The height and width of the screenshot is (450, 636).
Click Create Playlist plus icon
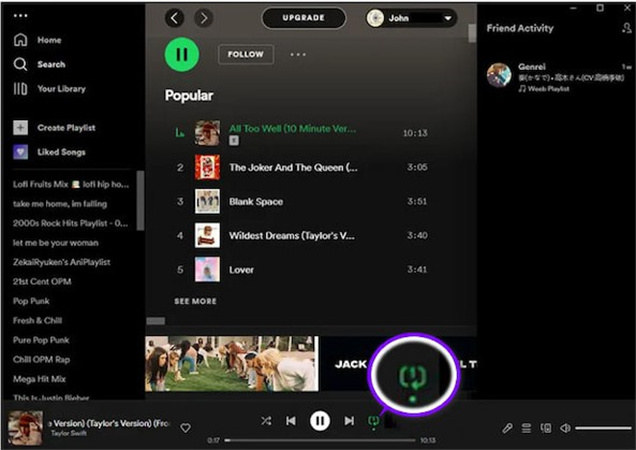[x=21, y=127]
